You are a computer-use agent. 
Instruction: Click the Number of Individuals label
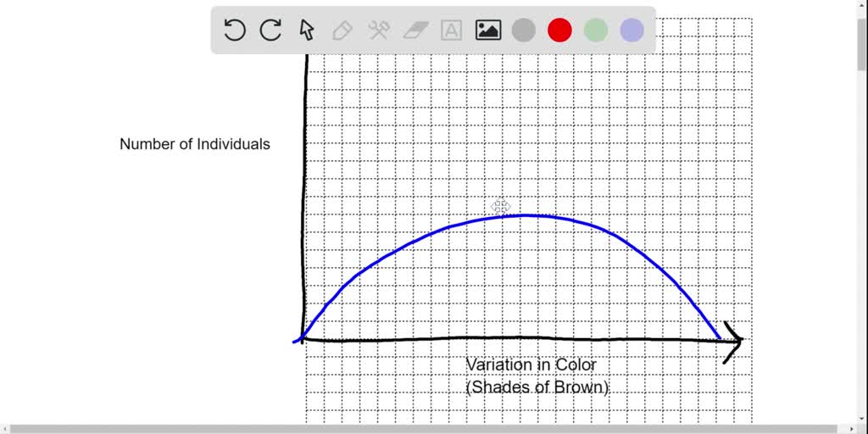point(195,144)
